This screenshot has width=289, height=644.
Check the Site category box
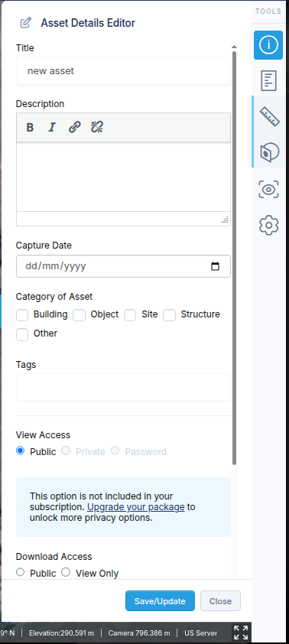coord(130,315)
